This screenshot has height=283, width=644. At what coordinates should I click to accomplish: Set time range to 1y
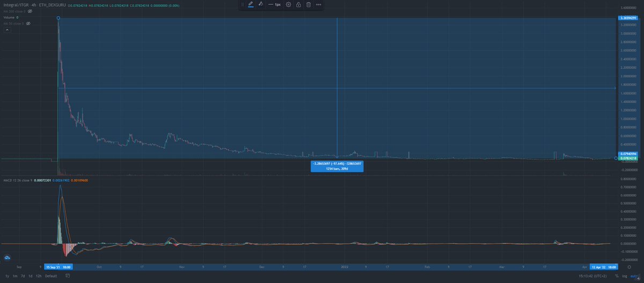[x=6, y=276]
